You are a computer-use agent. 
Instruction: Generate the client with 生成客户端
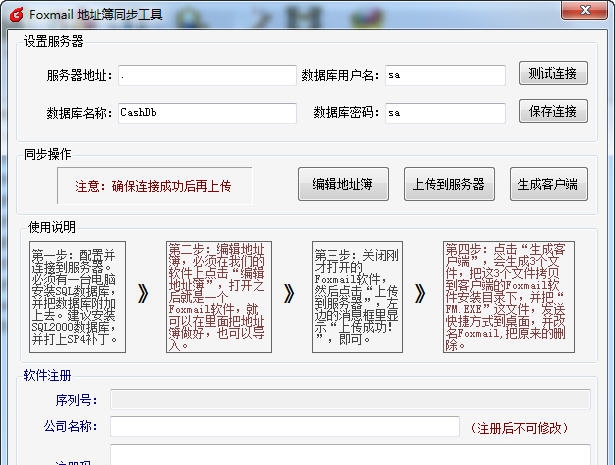549,184
